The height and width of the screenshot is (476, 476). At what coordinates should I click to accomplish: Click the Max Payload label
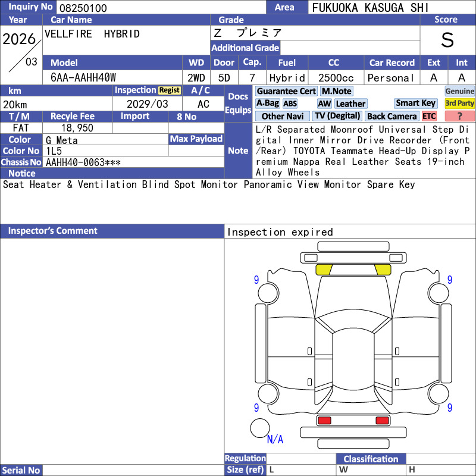[x=196, y=139]
